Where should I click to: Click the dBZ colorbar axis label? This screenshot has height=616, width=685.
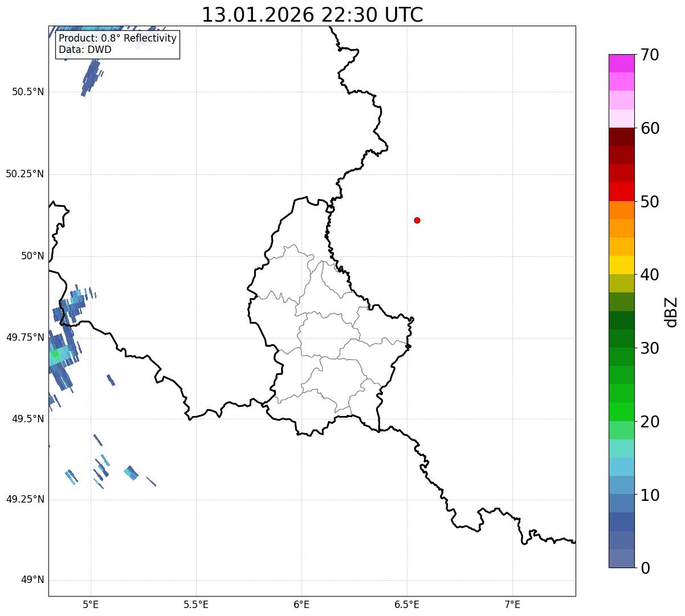click(671, 312)
